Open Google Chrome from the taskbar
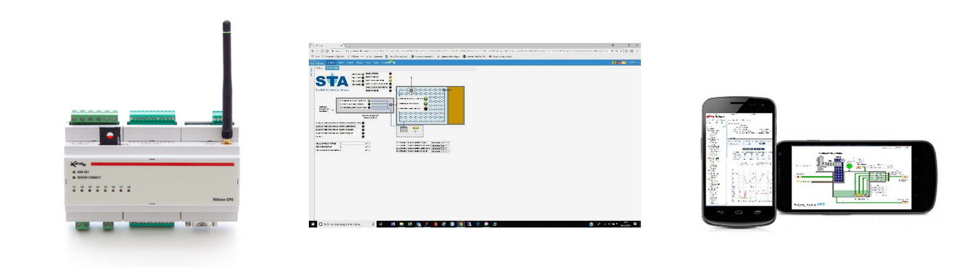The image size is (980, 271). click(x=461, y=224)
